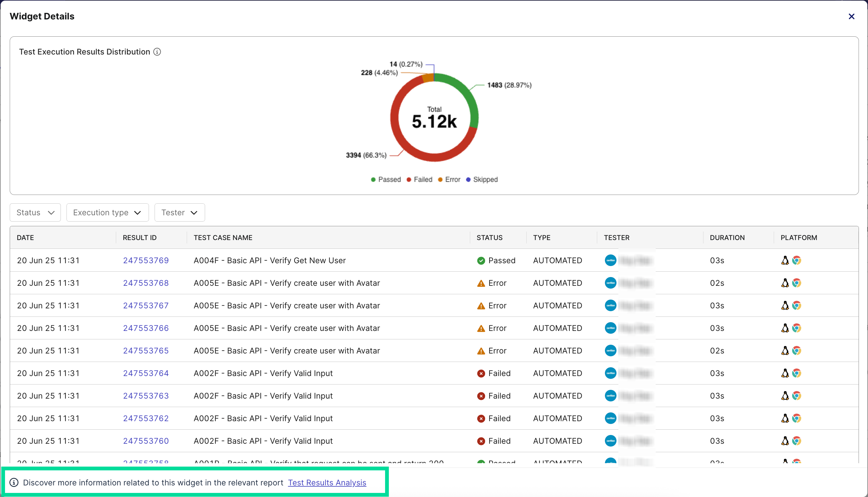The width and height of the screenshot is (868, 497).
Task: Open result ID 247553769
Action: click(x=146, y=260)
